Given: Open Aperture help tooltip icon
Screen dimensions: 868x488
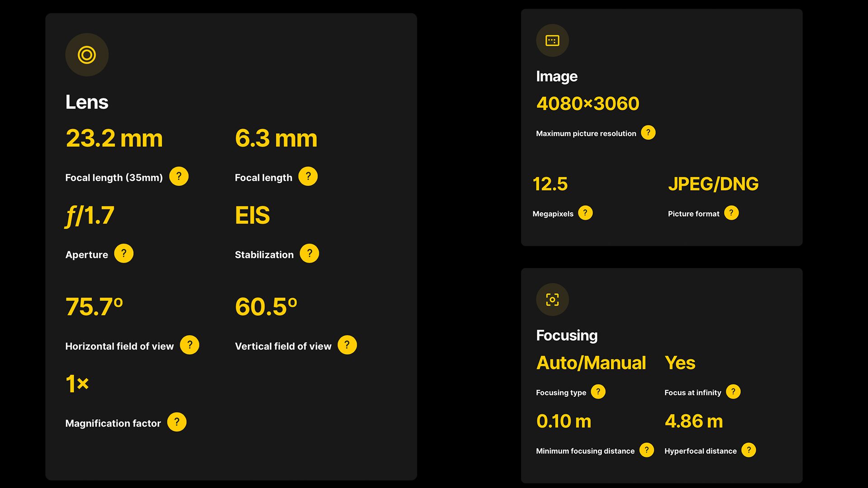Looking at the screenshot, I should (123, 253).
